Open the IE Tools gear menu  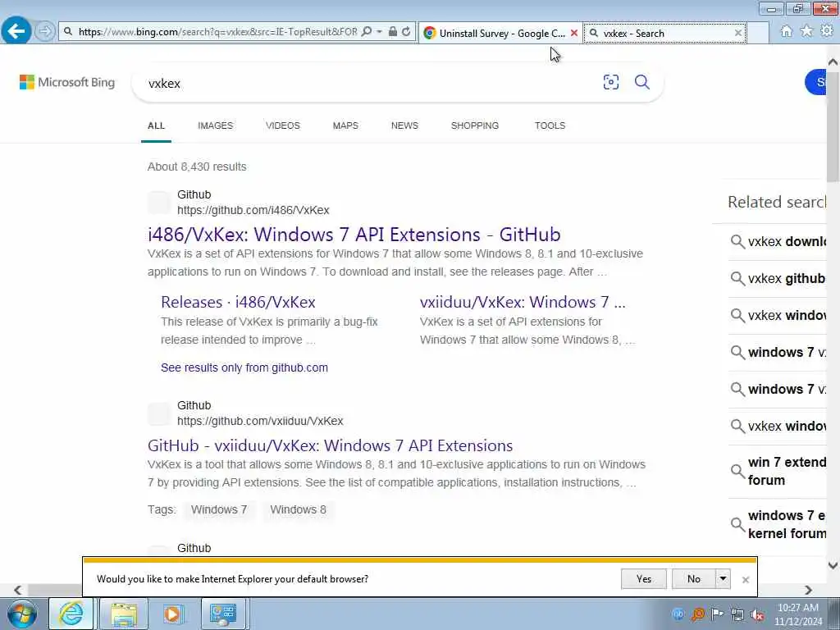(827, 30)
